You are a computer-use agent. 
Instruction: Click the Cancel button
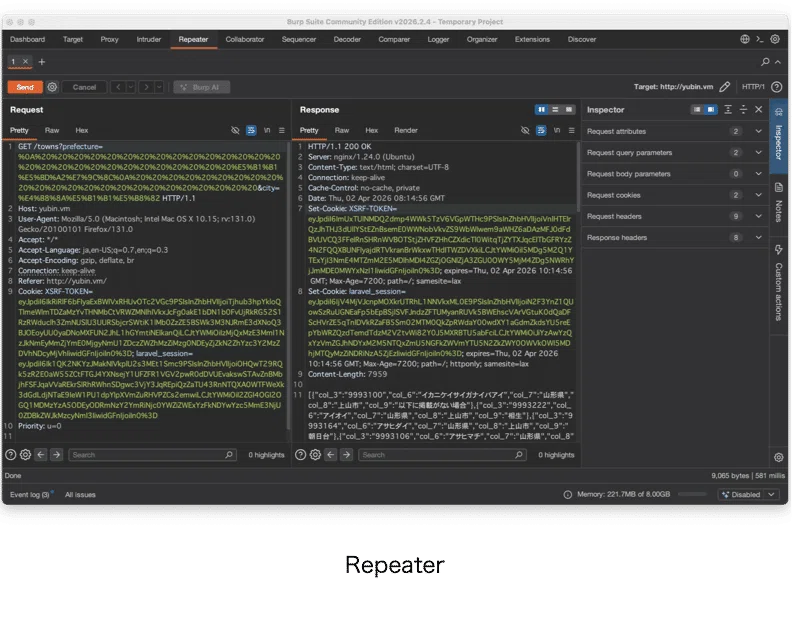(x=84, y=87)
